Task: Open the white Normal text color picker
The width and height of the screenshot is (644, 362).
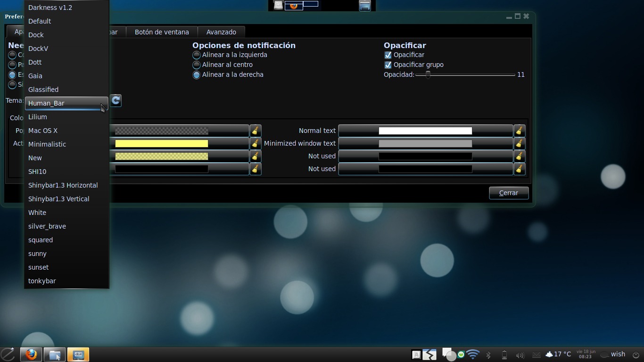Action: [x=426, y=131]
